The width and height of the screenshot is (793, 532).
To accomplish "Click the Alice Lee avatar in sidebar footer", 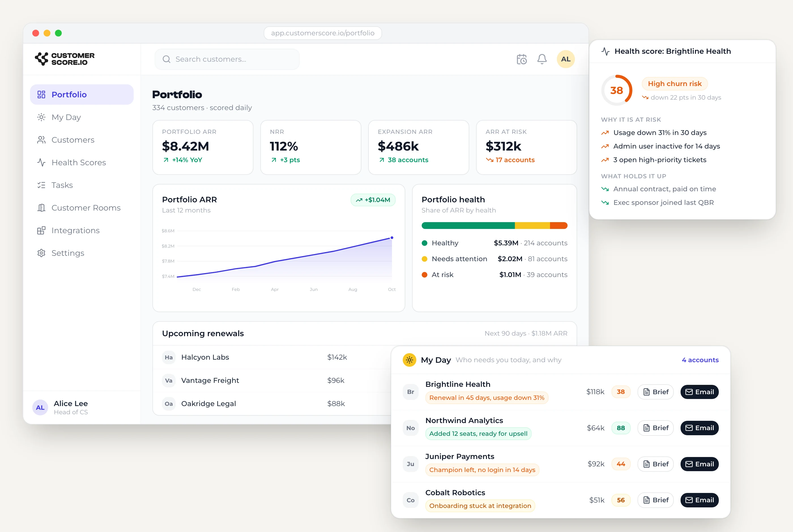I will pyautogui.click(x=40, y=407).
